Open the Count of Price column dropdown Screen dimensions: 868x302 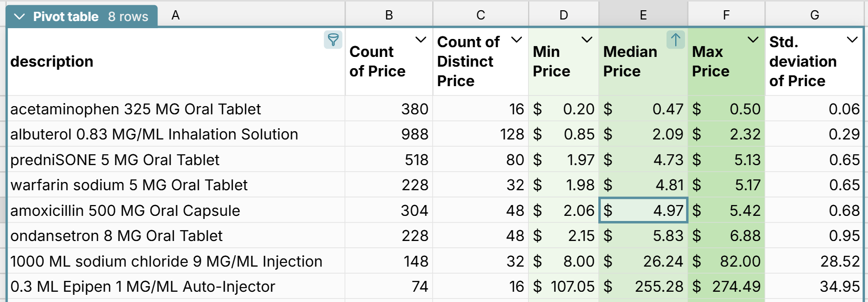pos(420,39)
